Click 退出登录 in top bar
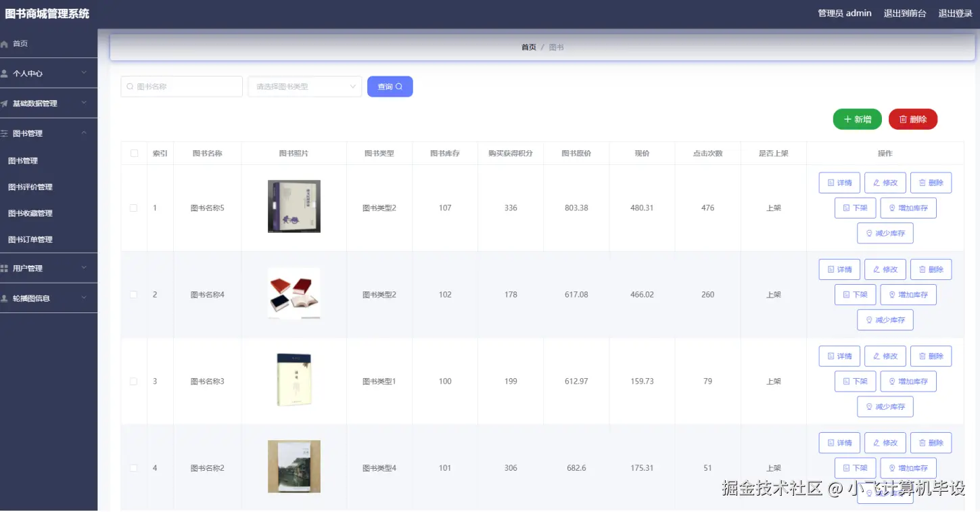This screenshot has width=980, height=512. (x=956, y=14)
